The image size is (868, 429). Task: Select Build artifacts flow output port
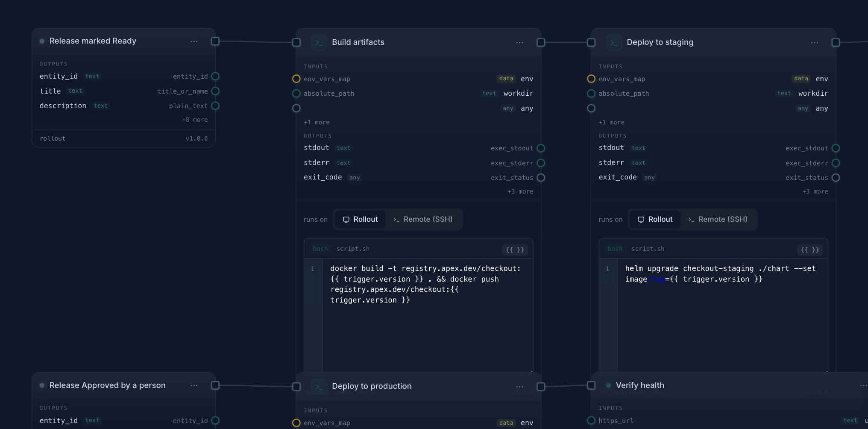point(541,43)
